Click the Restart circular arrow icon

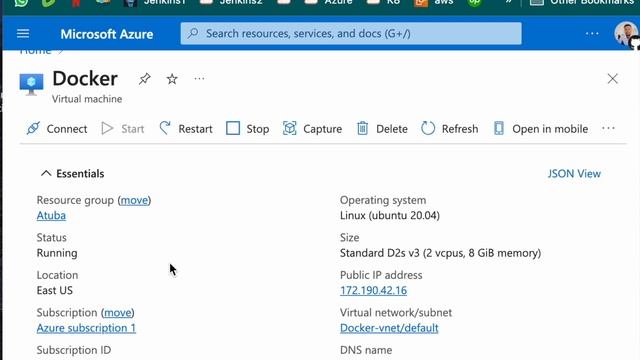pyautogui.click(x=165, y=128)
